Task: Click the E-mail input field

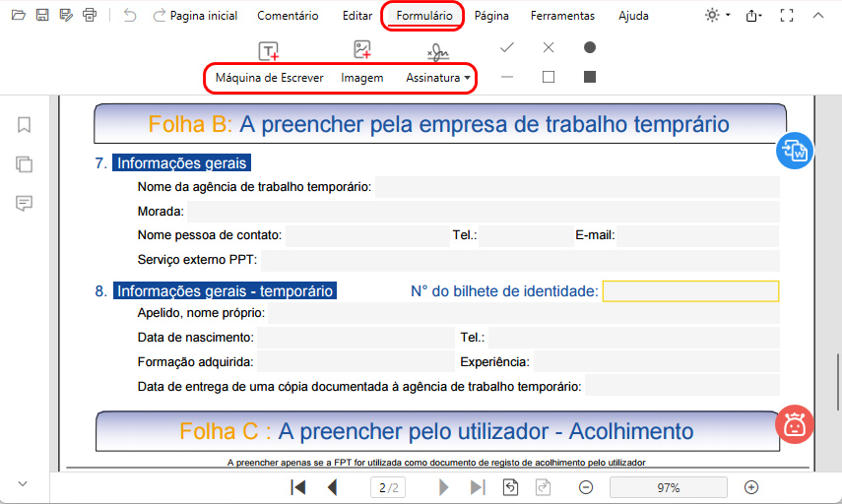Action: (x=698, y=235)
